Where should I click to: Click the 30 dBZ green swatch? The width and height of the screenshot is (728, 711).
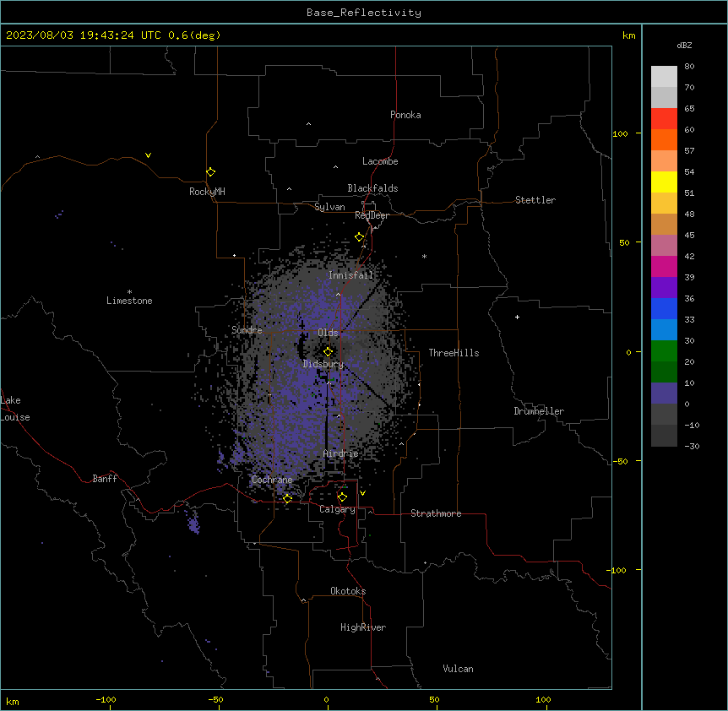coord(664,351)
